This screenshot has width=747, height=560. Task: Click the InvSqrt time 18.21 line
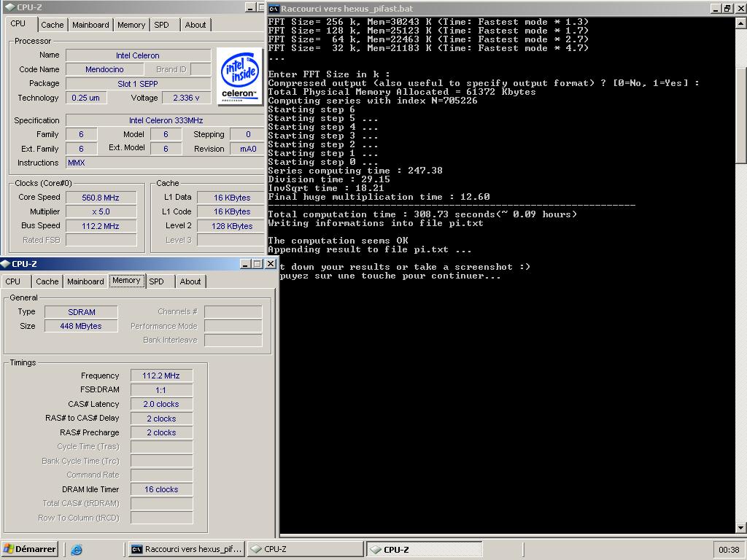click(326, 188)
